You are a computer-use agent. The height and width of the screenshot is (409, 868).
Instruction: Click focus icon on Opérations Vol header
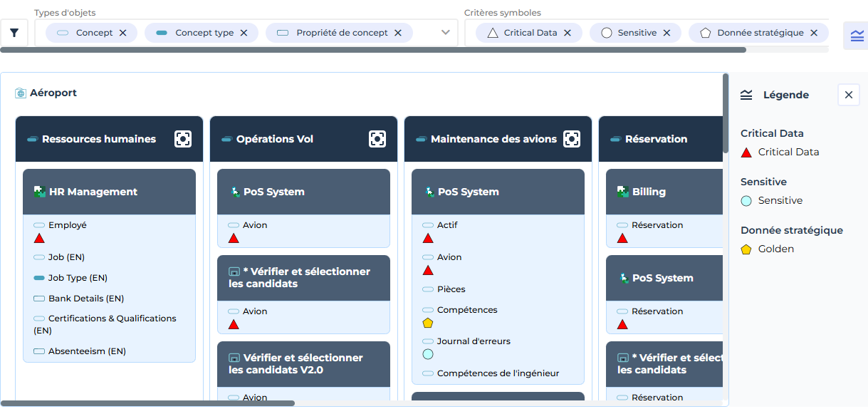pos(377,139)
